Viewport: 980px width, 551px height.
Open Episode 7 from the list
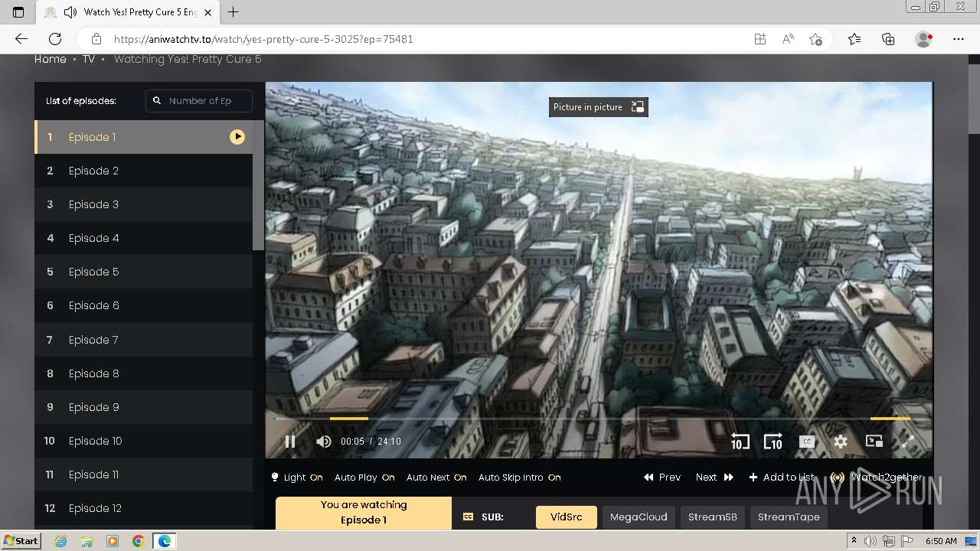143,340
